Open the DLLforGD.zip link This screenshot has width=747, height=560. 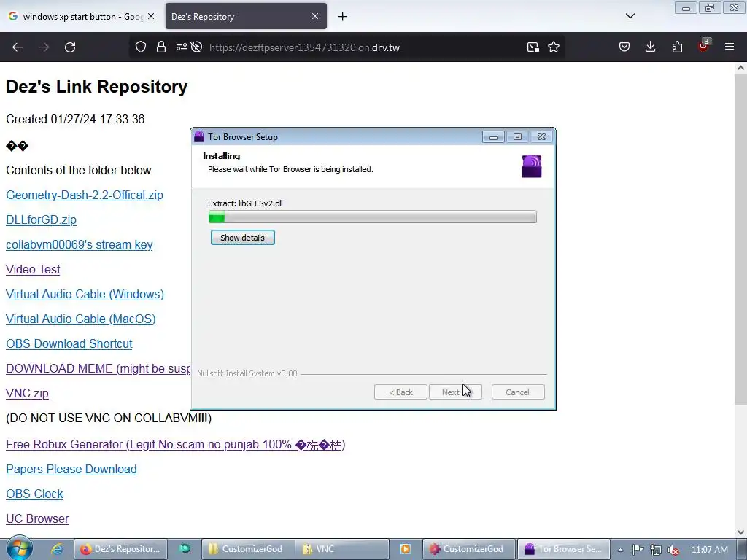[x=41, y=219]
